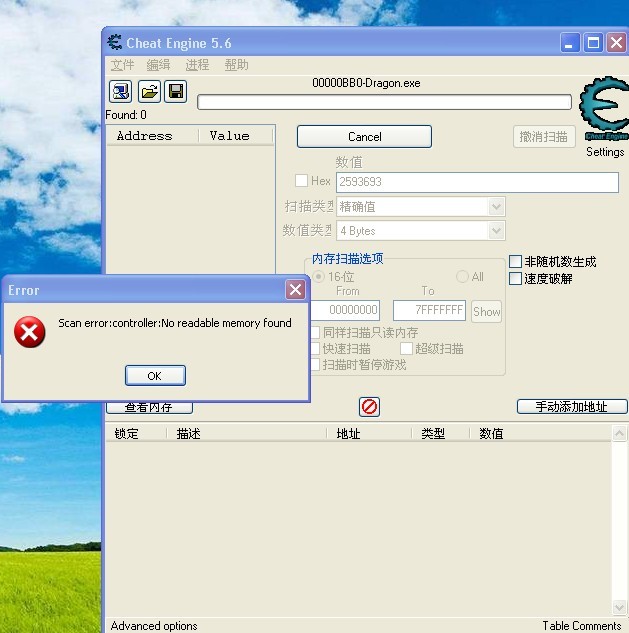Click the 数值 column header in address table

click(x=540, y=434)
